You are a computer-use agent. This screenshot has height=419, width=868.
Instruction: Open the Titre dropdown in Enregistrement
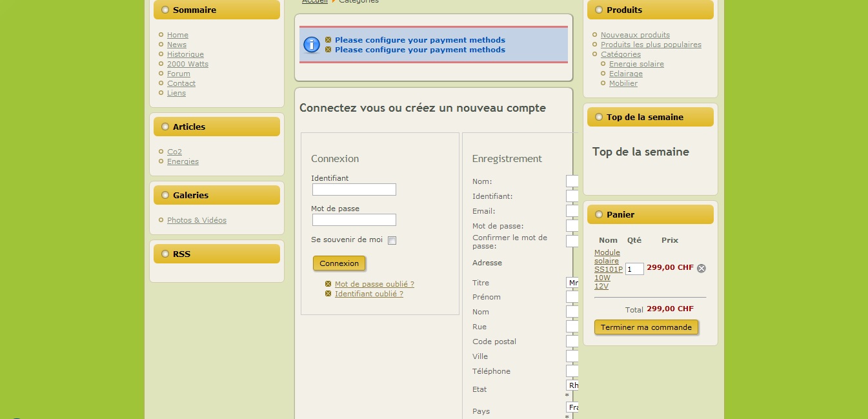coord(572,283)
